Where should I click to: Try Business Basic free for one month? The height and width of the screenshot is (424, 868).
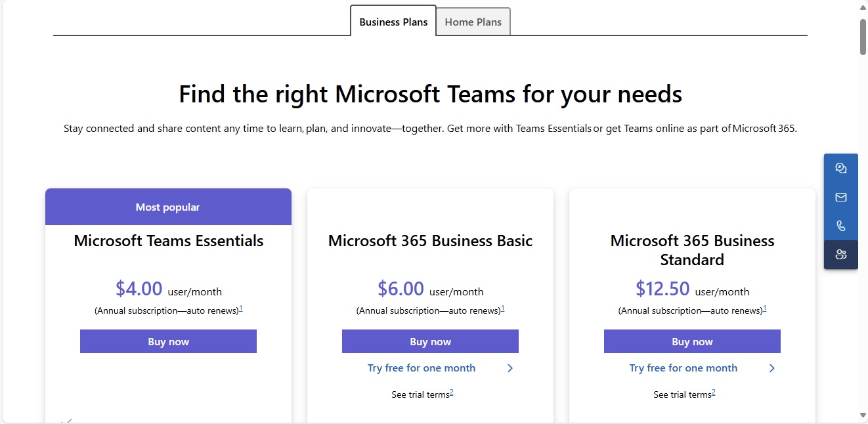pyautogui.click(x=422, y=368)
